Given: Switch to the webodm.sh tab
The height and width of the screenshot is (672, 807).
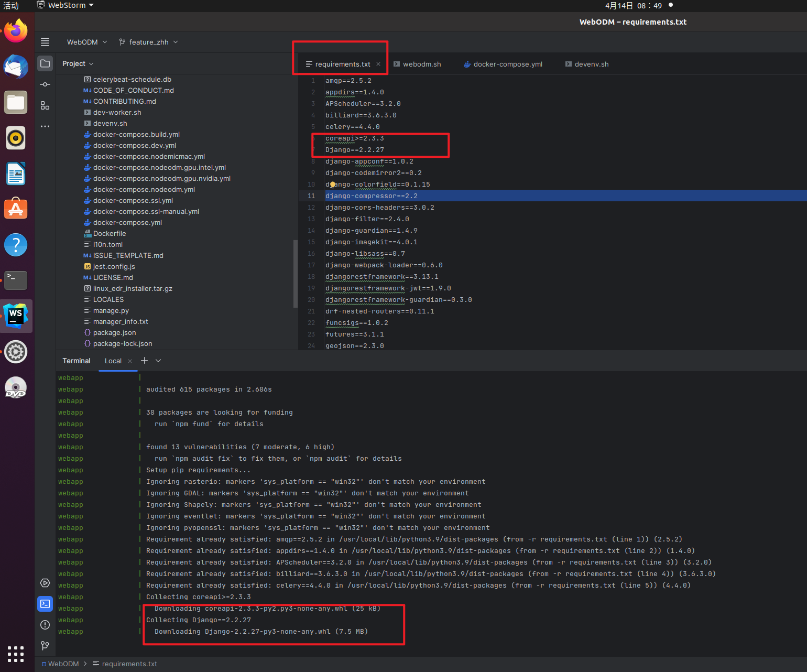Looking at the screenshot, I should 418,64.
